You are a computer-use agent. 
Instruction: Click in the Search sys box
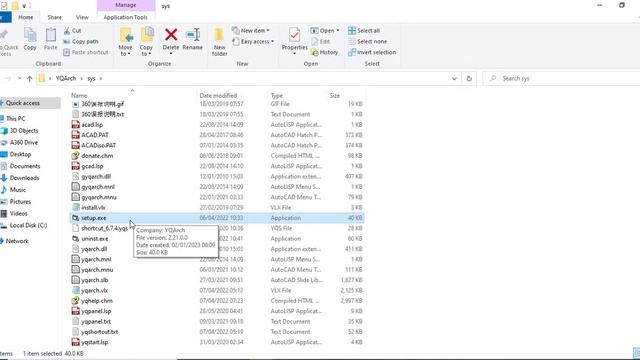point(563,78)
